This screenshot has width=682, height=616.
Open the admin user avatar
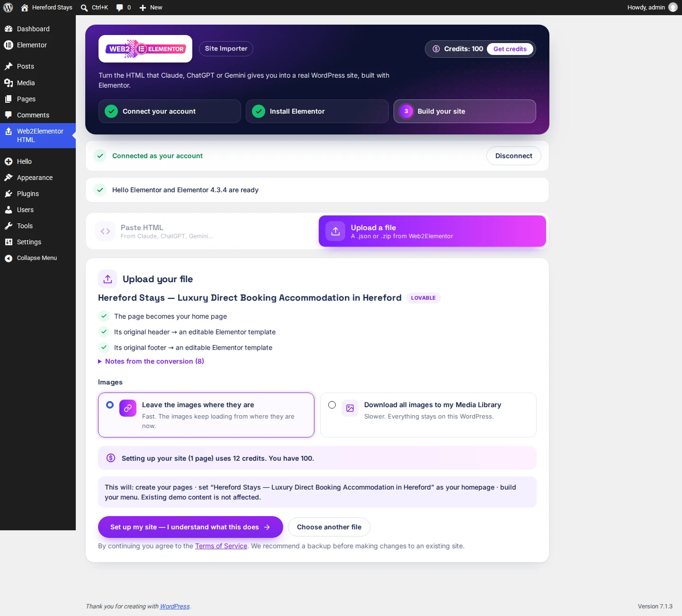coord(673,7)
